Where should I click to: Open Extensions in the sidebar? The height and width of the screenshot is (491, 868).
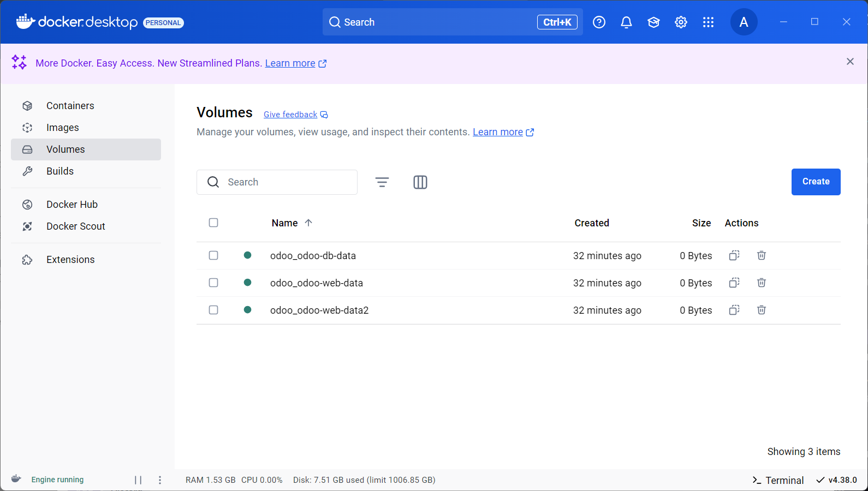point(86,260)
